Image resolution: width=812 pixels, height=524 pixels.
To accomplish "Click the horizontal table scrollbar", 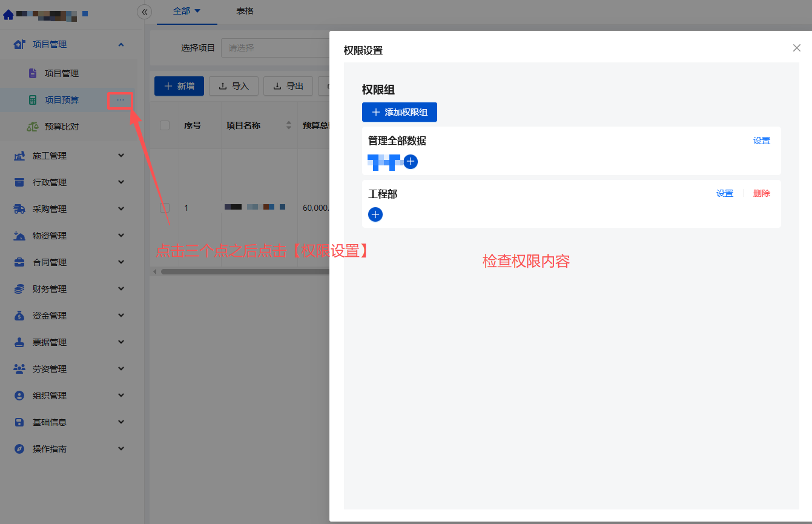I will (242, 271).
